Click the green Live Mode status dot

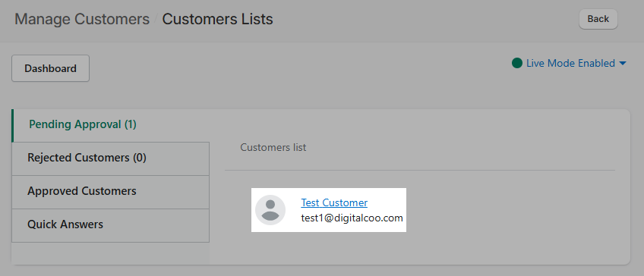pos(517,63)
